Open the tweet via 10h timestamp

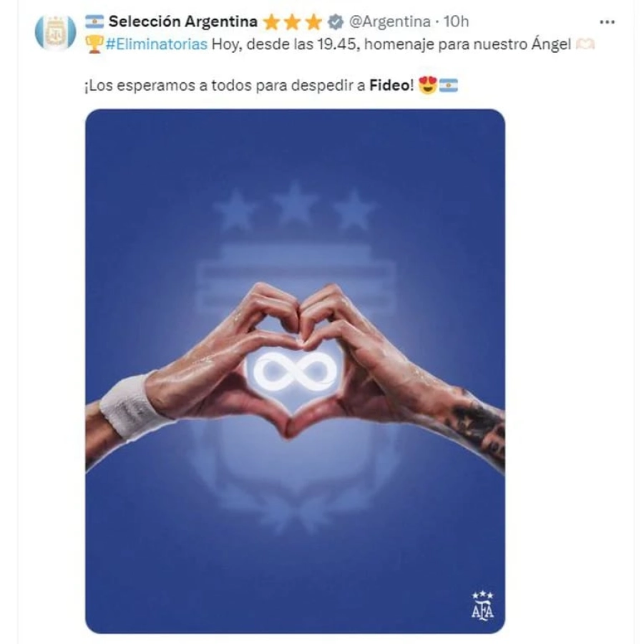coord(457,21)
